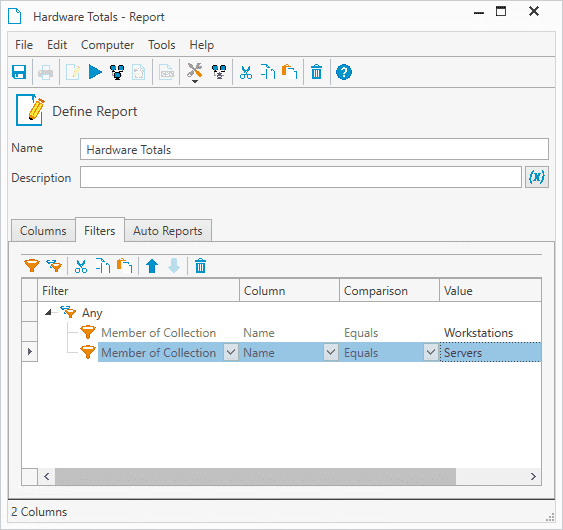This screenshot has height=530, width=563.
Task: Click the Column header in filter grid
Action: (289, 290)
